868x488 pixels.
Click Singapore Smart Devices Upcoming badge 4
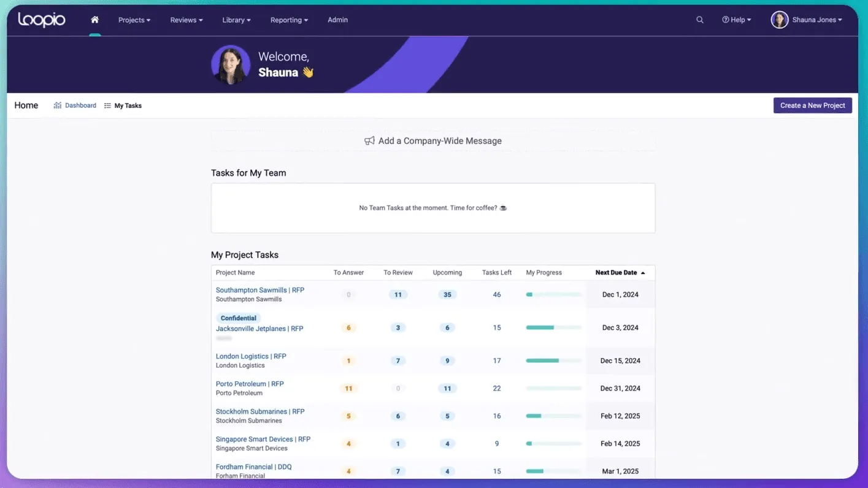point(447,444)
